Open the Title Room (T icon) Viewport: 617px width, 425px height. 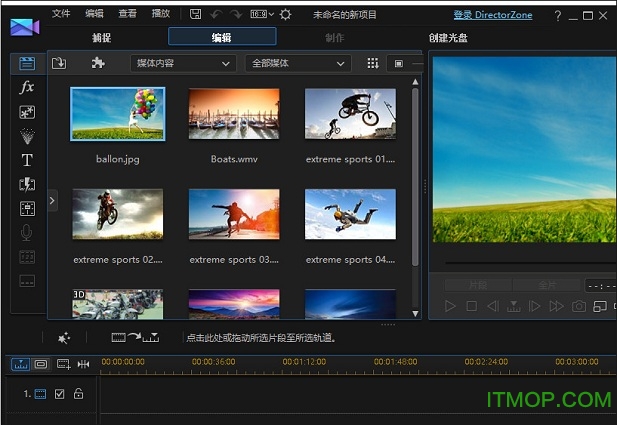[27, 160]
